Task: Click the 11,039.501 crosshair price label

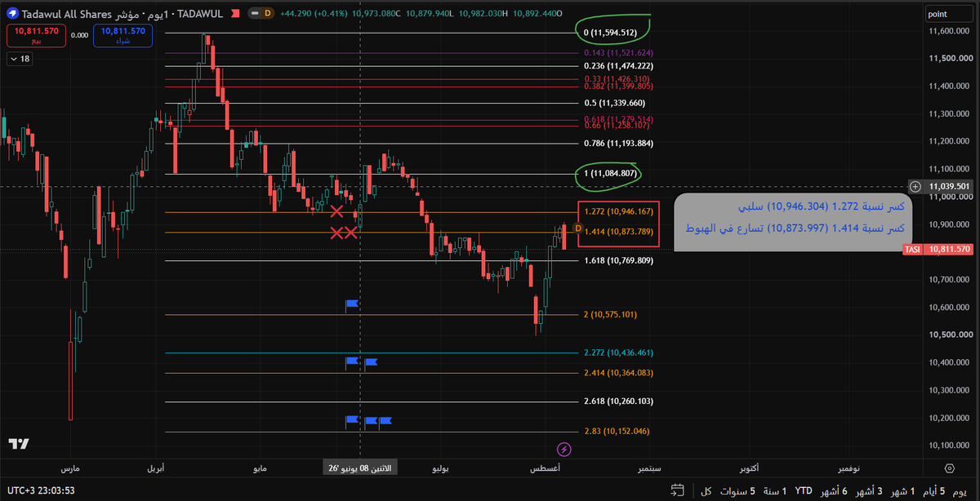Action: 948,186
